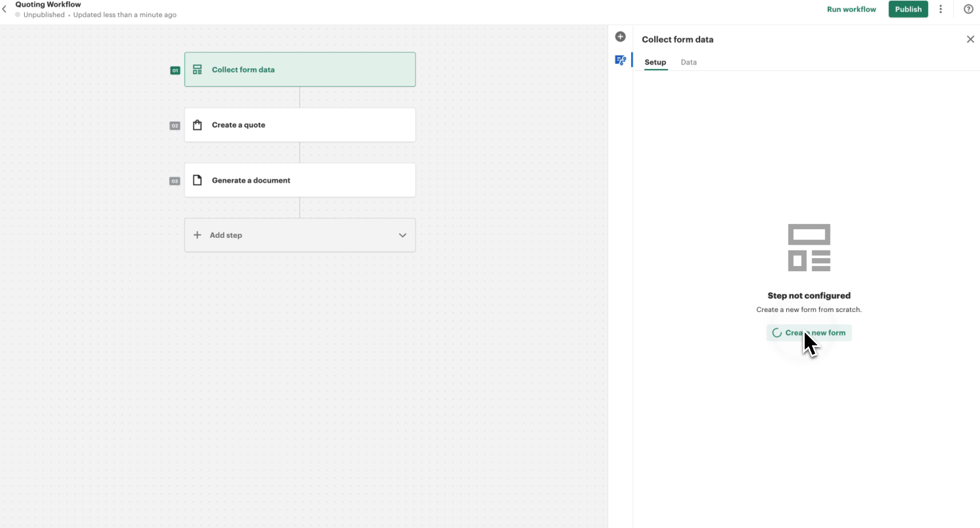Click the clipboard icon on Create a quote

click(x=197, y=125)
